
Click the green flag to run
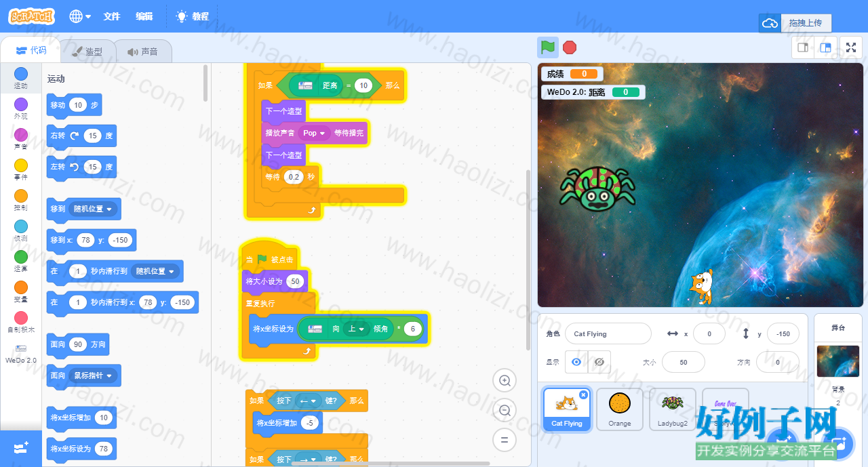click(x=548, y=47)
